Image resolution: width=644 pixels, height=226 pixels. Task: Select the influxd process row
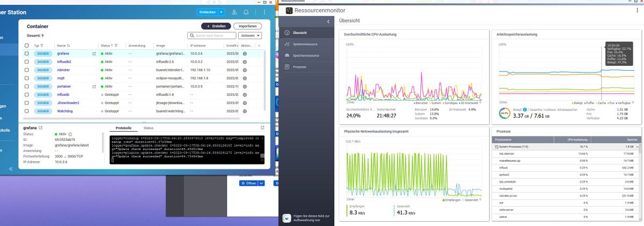[564, 167]
